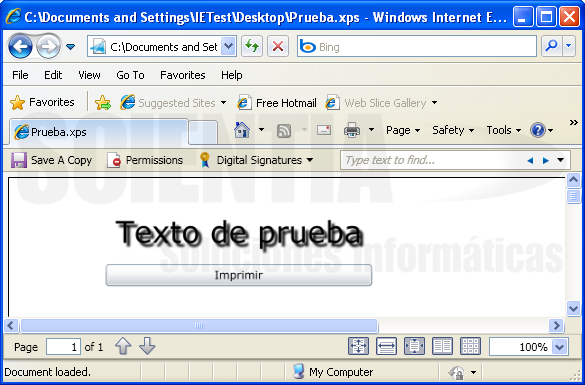Expand the Home button dropdown arrow
Image resolution: width=585 pixels, height=385 pixels.
262,130
